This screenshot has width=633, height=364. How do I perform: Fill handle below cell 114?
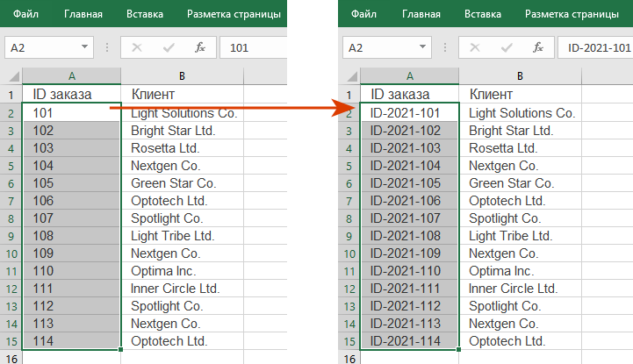point(120,349)
